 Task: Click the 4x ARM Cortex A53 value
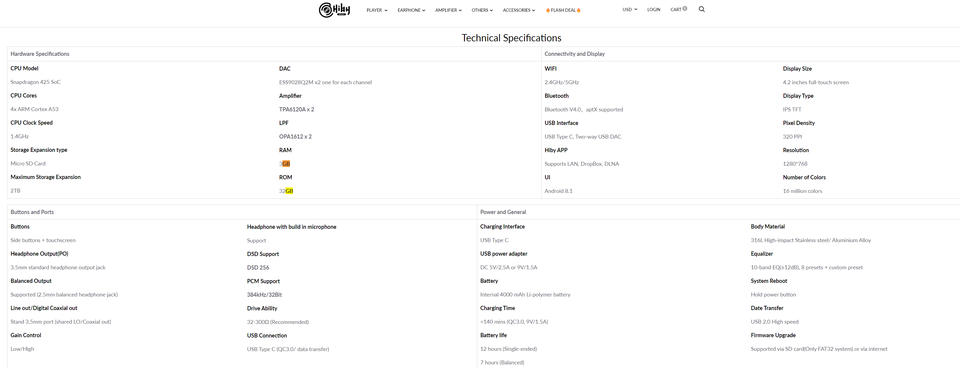tap(34, 110)
